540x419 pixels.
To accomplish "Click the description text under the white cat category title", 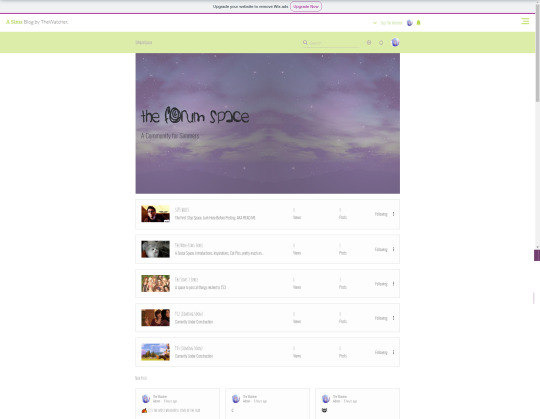I will pos(219,253).
